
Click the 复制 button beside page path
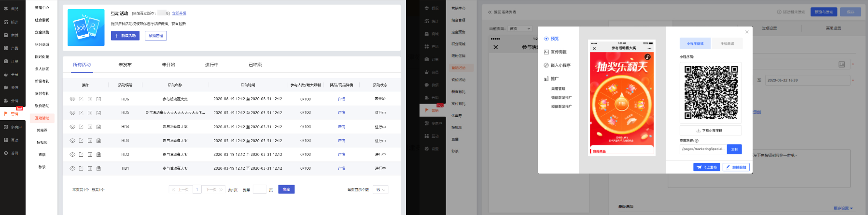(734, 149)
